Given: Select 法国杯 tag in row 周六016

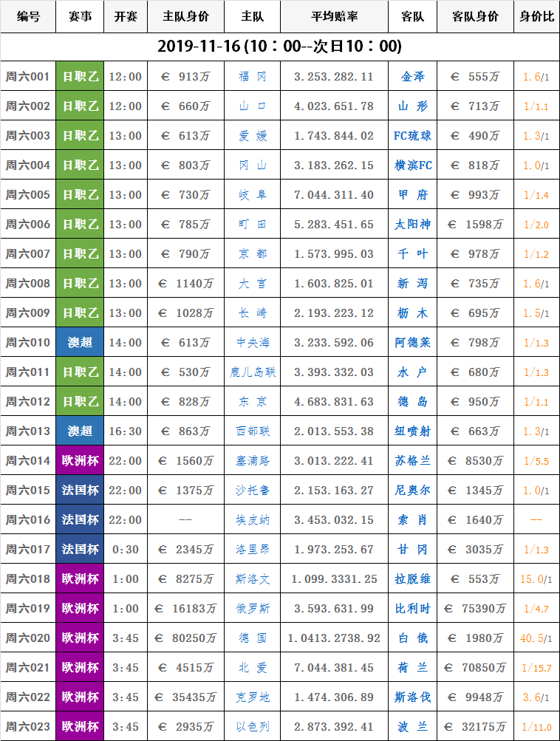Looking at the screenshot, I should [x=80, y=520].
